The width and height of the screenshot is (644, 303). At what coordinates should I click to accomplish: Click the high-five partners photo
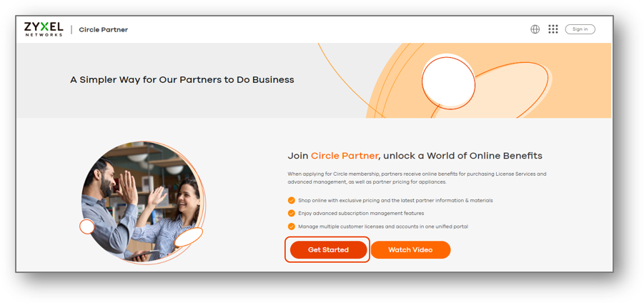click(142, 202)
